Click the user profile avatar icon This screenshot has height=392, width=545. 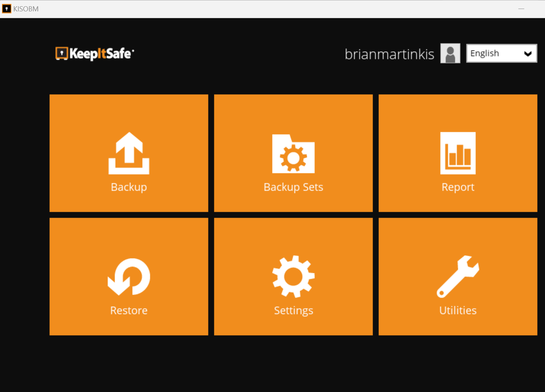pos(450,53)
